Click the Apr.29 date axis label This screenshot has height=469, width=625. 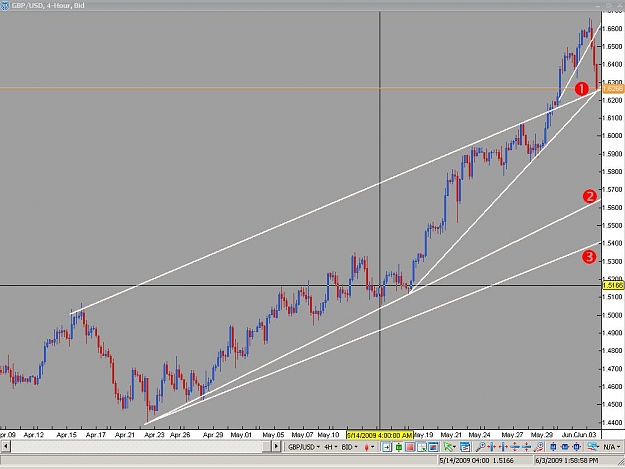(213, 435)
